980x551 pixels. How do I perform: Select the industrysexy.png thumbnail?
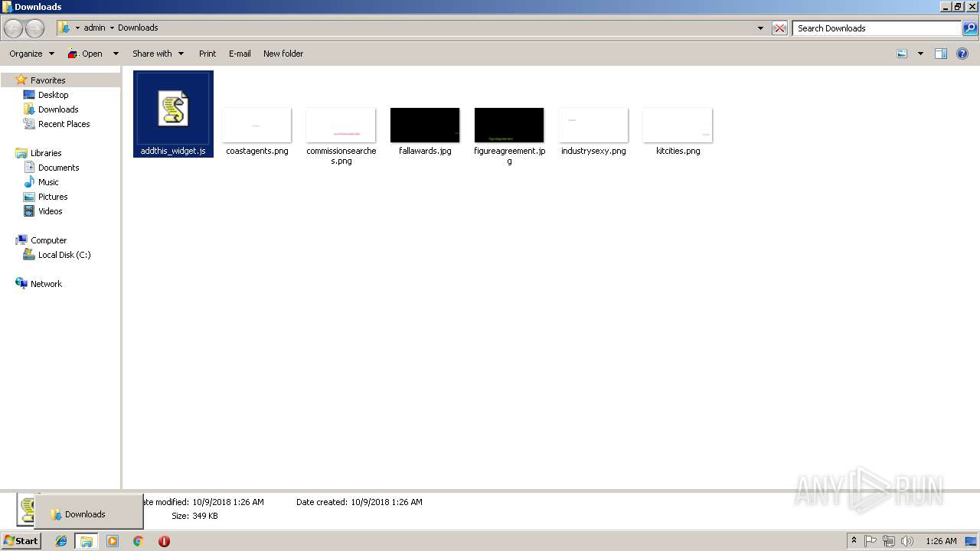pyautogui.click(x=593, y=126)
